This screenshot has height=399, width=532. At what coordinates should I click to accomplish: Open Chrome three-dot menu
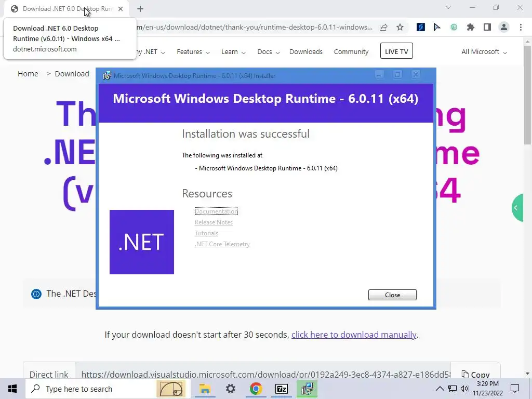point(521,27)
